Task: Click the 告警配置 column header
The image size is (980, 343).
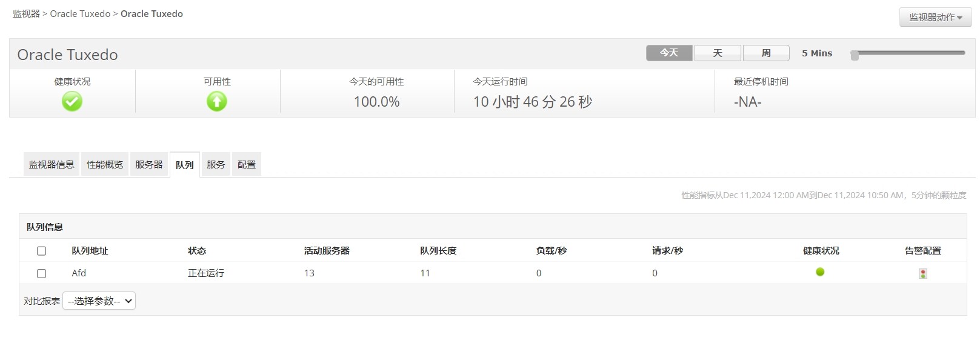Action: click(x=923, y=251)
